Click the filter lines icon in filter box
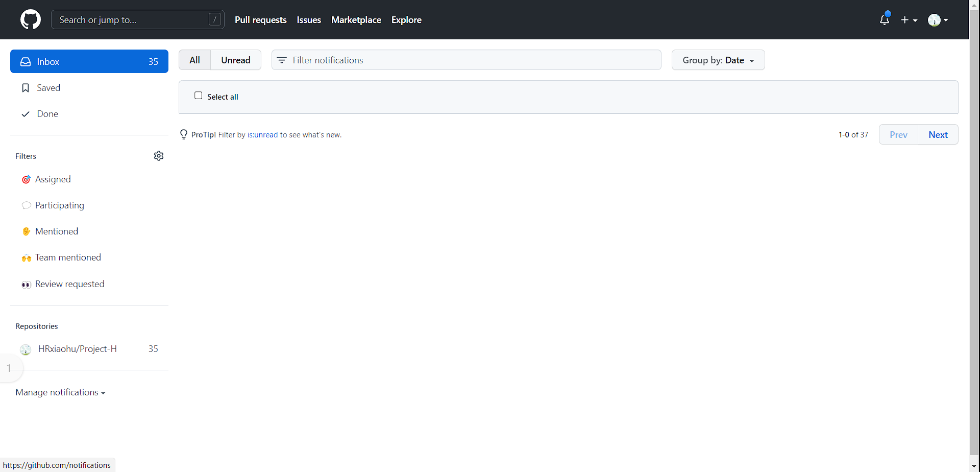The width and height of the screenshot is (980, 472). [282, 60]
